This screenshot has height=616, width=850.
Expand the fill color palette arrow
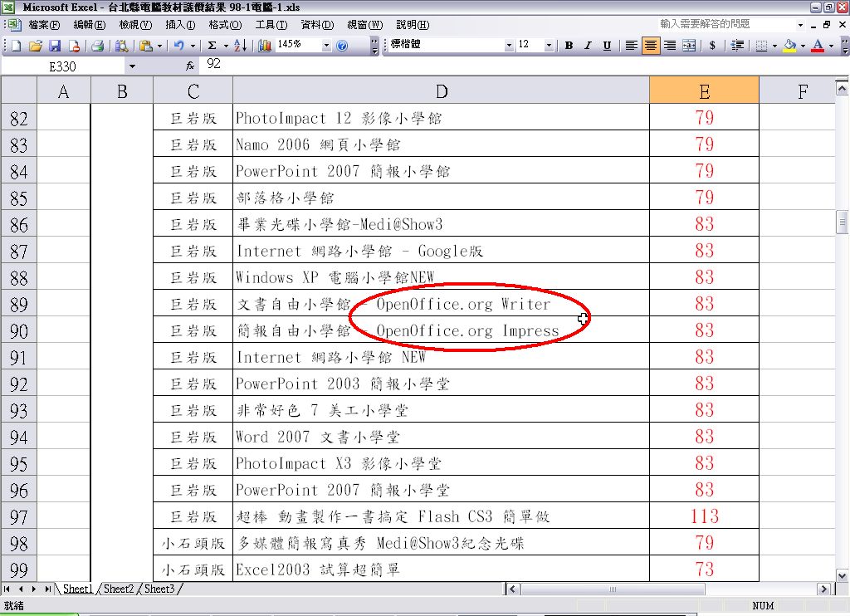(x=803, y=46)
